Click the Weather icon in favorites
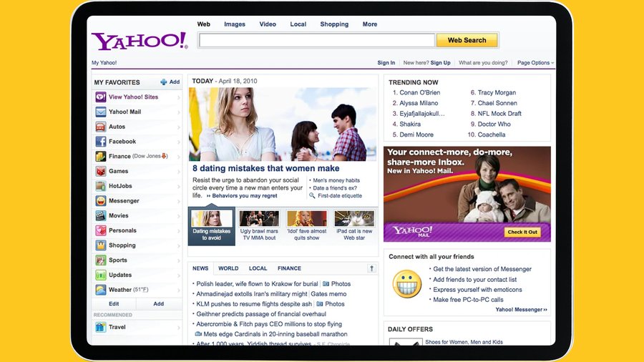644x362 pixels. [101, 289]
